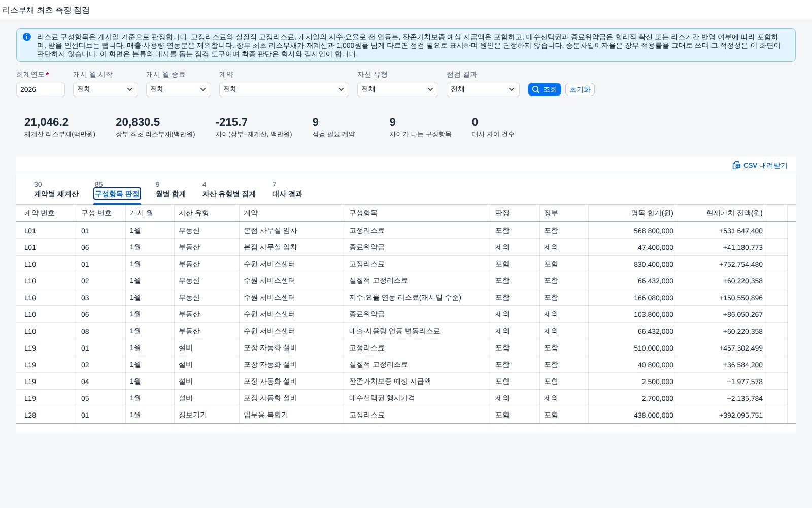812x508 pixels.
Task: Expand the 계약 filter dropdown
Action: click(x=284, y=89)
